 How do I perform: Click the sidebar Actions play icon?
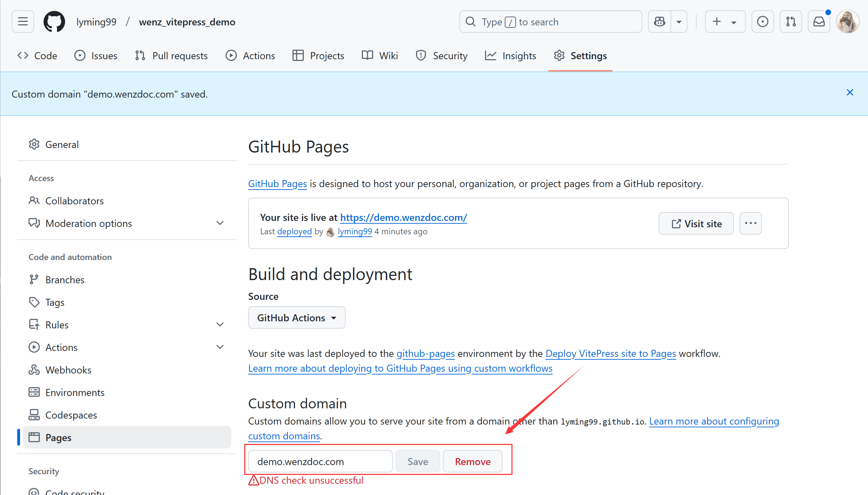click(34, 347)
